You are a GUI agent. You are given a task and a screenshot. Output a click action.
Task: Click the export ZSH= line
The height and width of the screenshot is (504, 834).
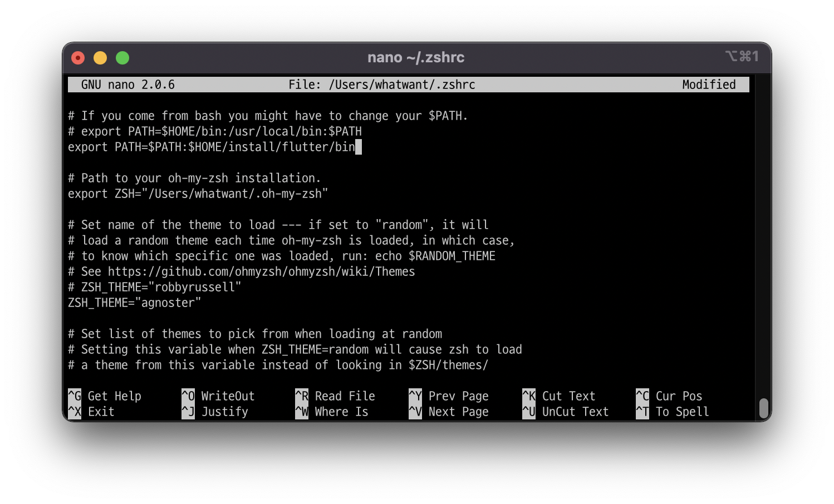198,194
